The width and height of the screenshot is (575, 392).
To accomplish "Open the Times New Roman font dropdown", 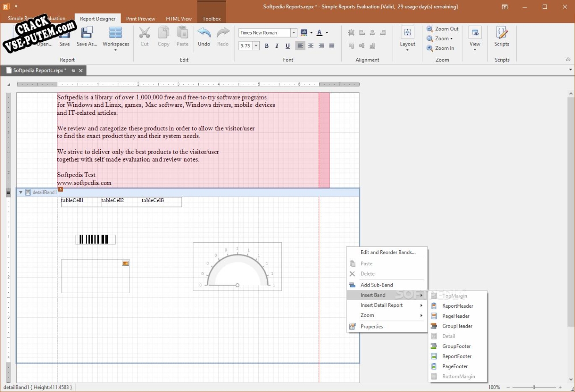I will [x=294, y=33].
